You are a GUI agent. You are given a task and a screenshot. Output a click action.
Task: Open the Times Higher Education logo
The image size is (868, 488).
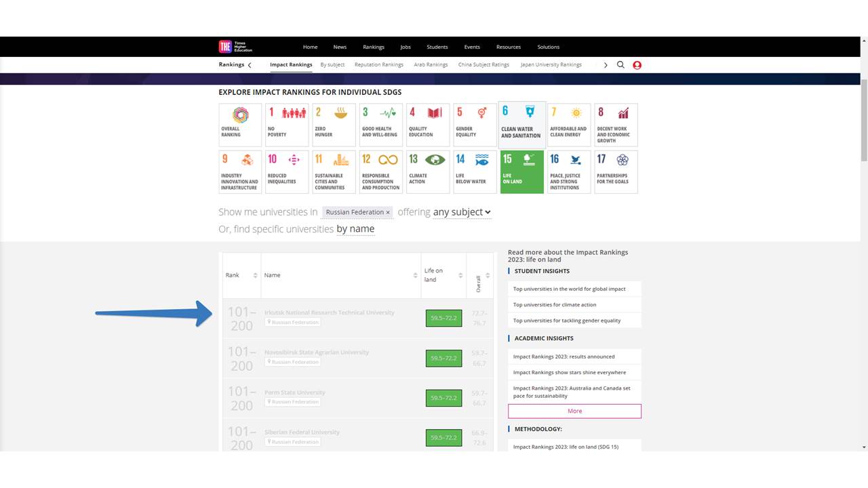pyautogui.click(x=235, y=47)
